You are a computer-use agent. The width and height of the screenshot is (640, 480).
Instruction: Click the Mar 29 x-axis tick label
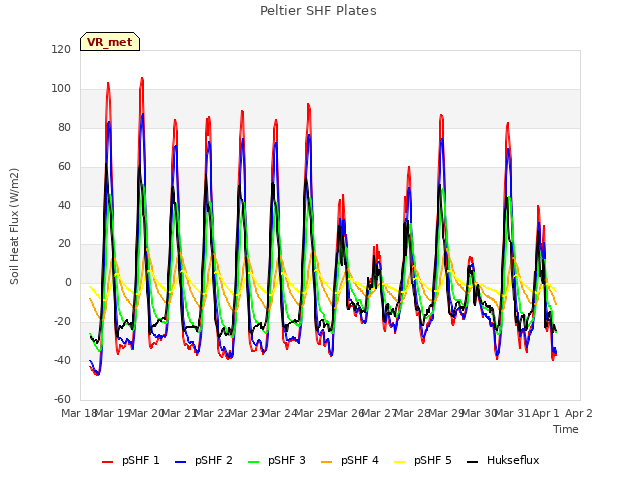[x=445, y=413]
